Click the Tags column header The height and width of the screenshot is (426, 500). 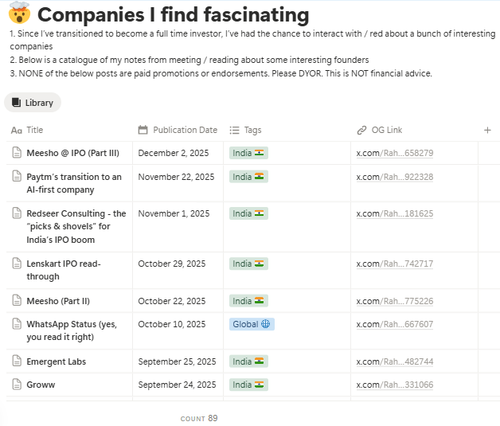[245, 130]
